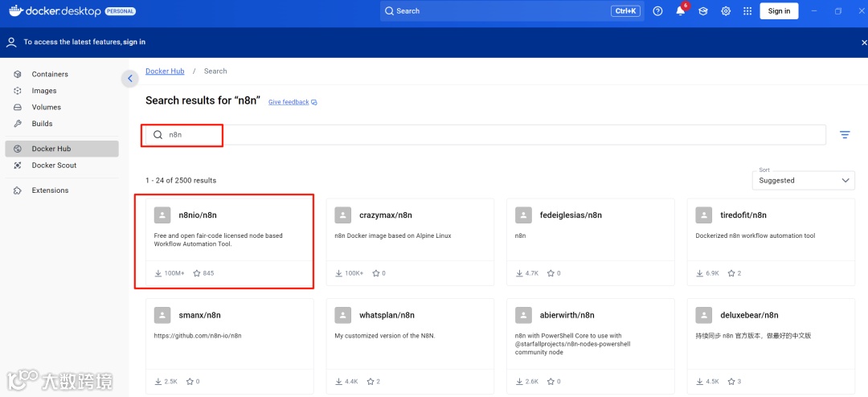Open the Help question mark icon
The height and width of the screenshot is (397, 868).
[657, 11]
